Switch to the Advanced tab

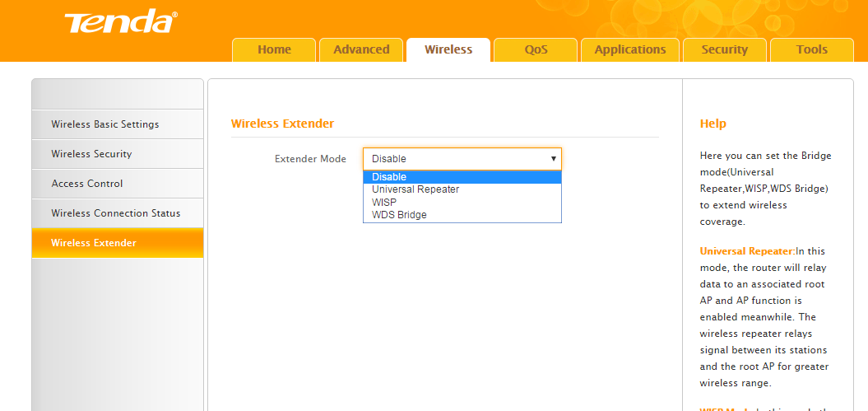361,49
